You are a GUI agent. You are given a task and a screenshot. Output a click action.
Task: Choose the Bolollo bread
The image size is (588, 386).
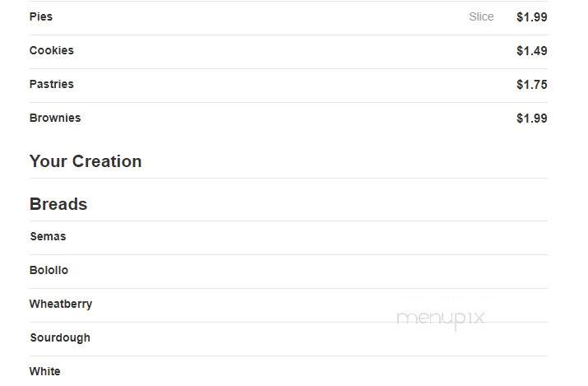point(49,270)
